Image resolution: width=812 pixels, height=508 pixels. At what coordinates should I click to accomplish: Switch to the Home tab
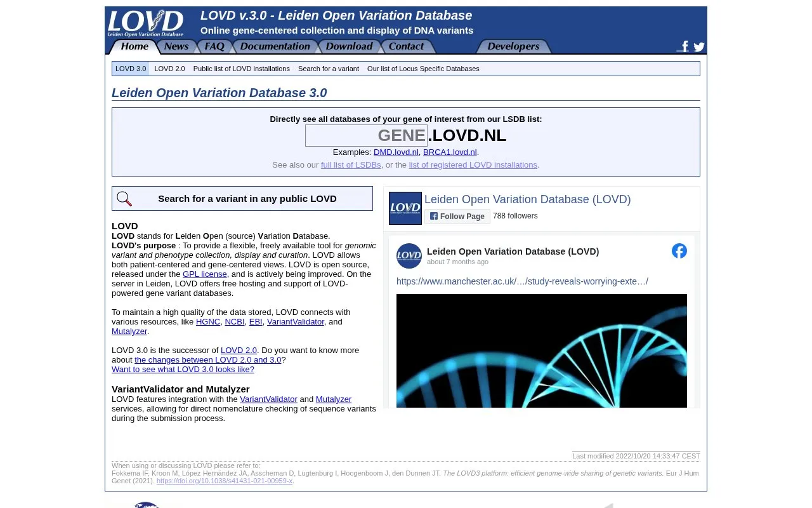pyautogui.click(x=134, y=46)
